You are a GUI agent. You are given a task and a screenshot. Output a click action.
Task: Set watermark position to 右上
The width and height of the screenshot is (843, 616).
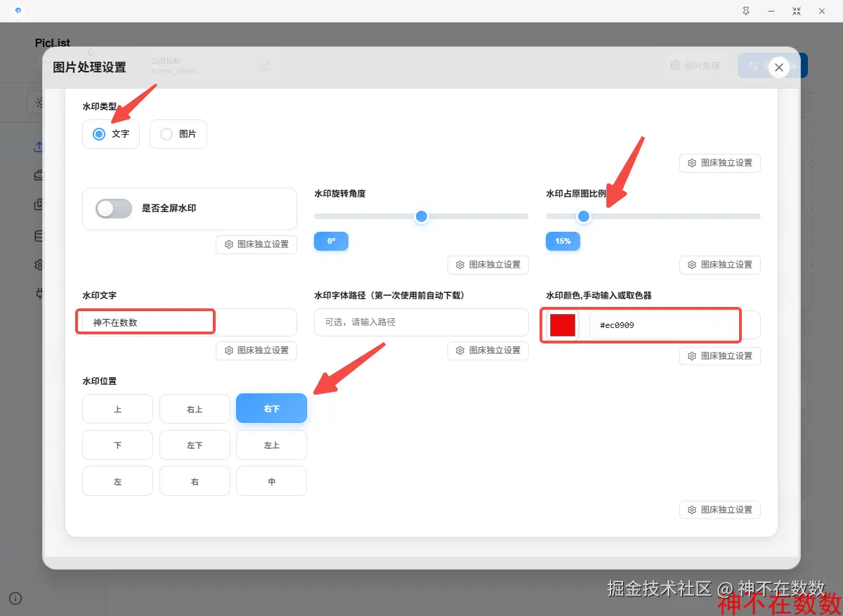point(195,409)
